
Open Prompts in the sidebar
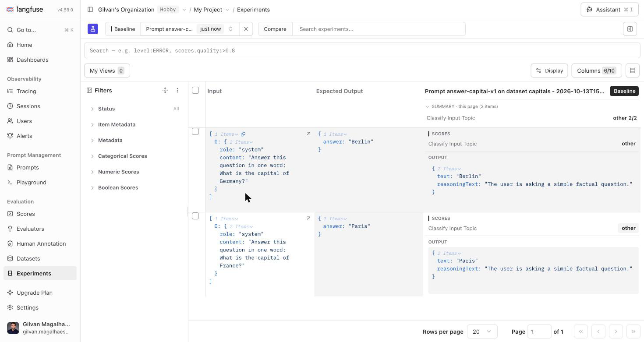click(x=40, y=167)
